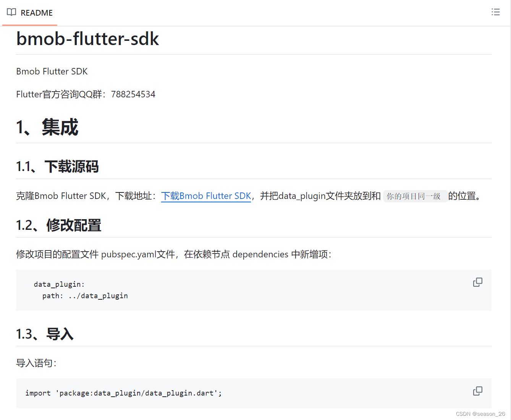Switch to the README tab
Screen dimensions: 511x420
pyautogui.click(x=29, y=13)
